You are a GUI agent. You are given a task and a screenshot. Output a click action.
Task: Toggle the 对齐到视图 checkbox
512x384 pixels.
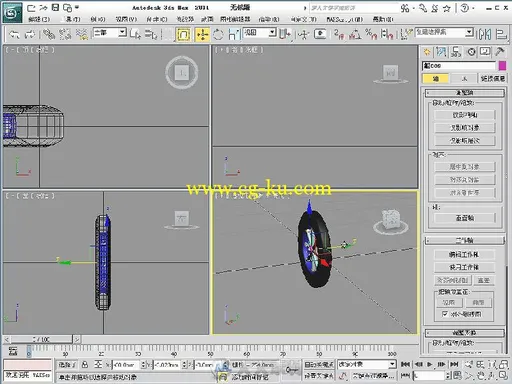445,314
